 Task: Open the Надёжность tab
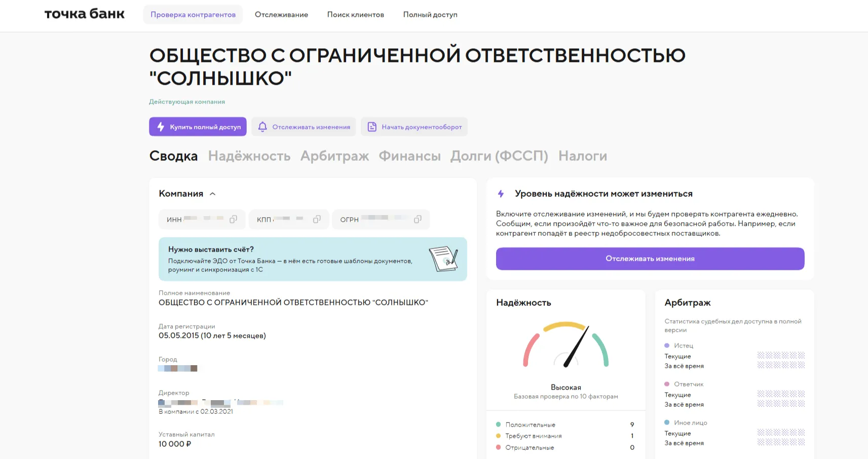click(249, 156)
